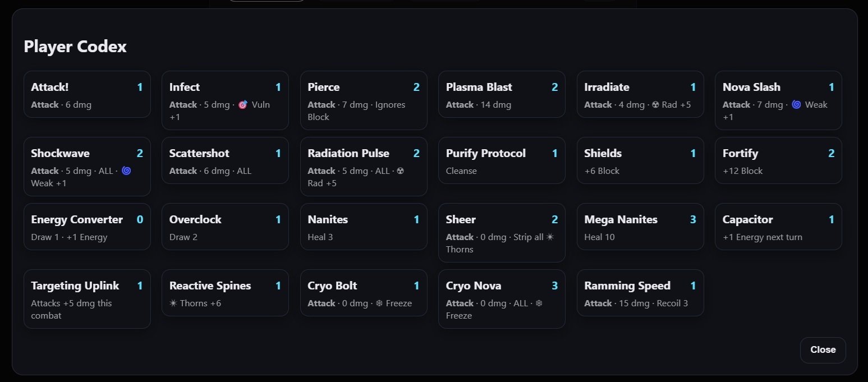The width and height of the screenshot is (868, 382).
Task: Select the Ramming Speed card
Action: point(640,293)
